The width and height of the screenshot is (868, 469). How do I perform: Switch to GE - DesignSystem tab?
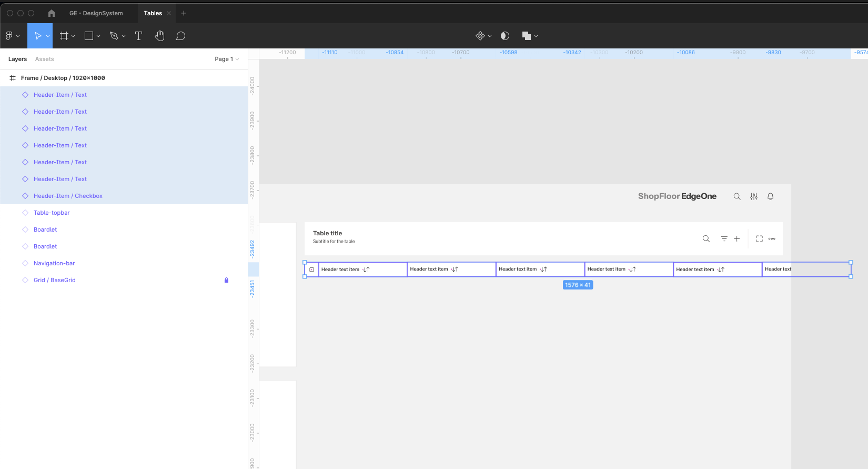coord(96,13)
